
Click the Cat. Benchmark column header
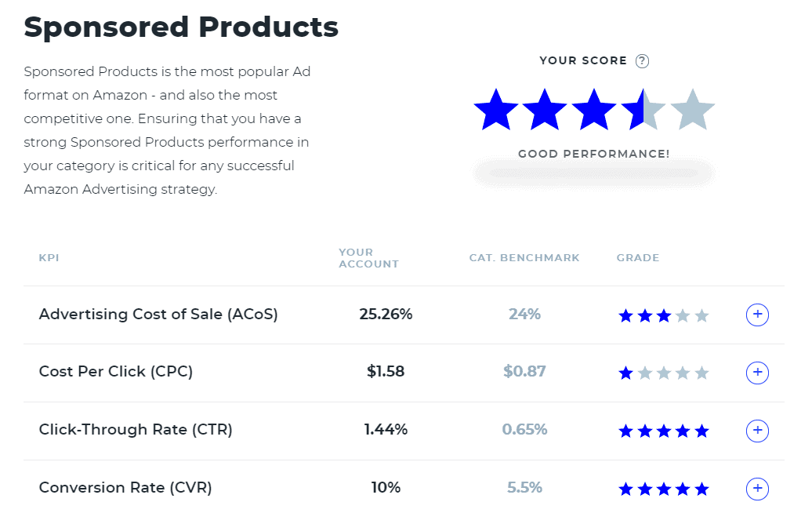click(524, 258)
